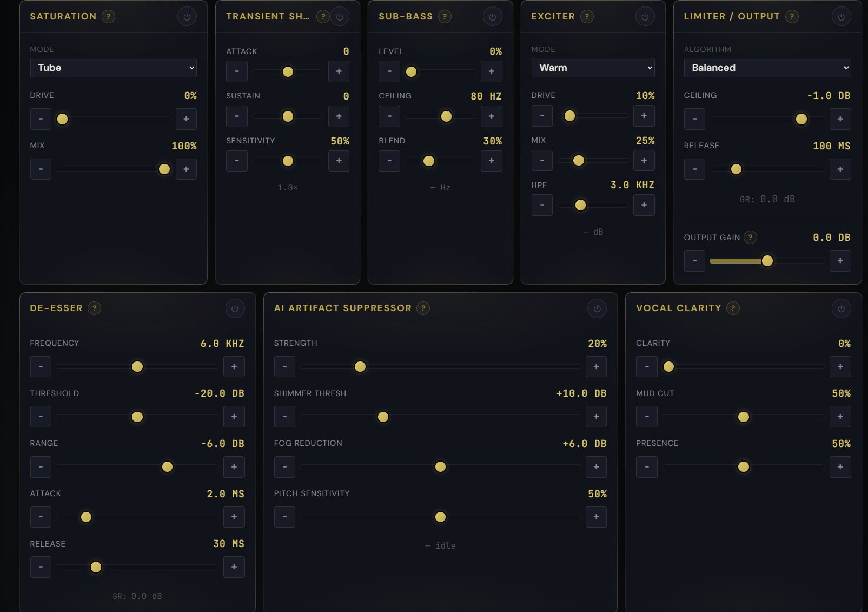This screenshot has width=868, height=612.
Task: Open the Limiter / Output help tooltip
Action: pyautogui.click(x=791, y=16)
